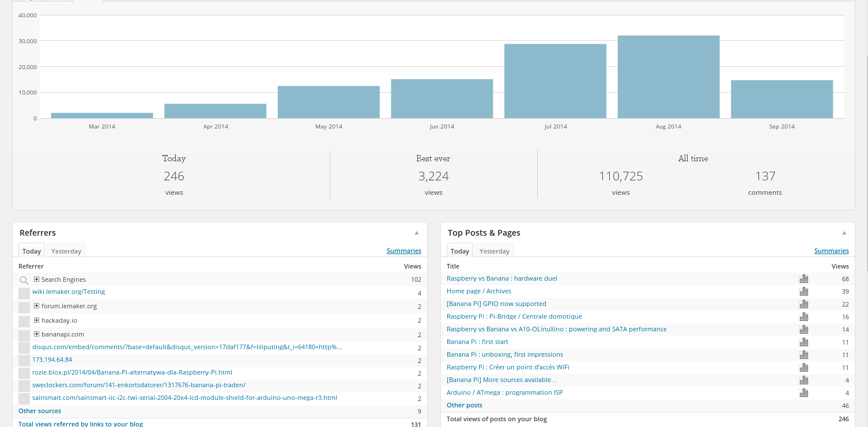Click the Aug 2014 bar in the chart
The width and height of the screenshot is (868, 427).
coord(668,77)
